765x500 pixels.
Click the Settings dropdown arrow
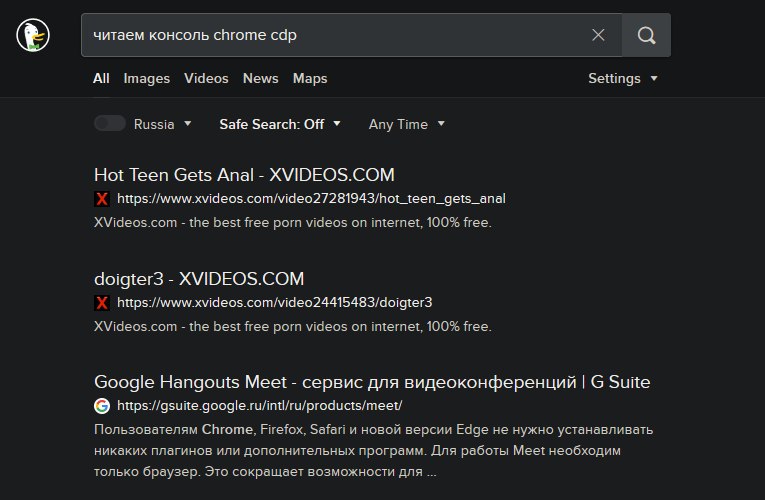pyautogui.click(x=654, y=79)
